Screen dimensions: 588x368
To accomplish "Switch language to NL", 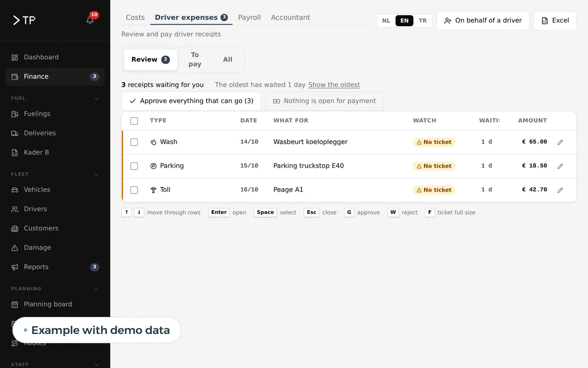I will coord(386,21).
